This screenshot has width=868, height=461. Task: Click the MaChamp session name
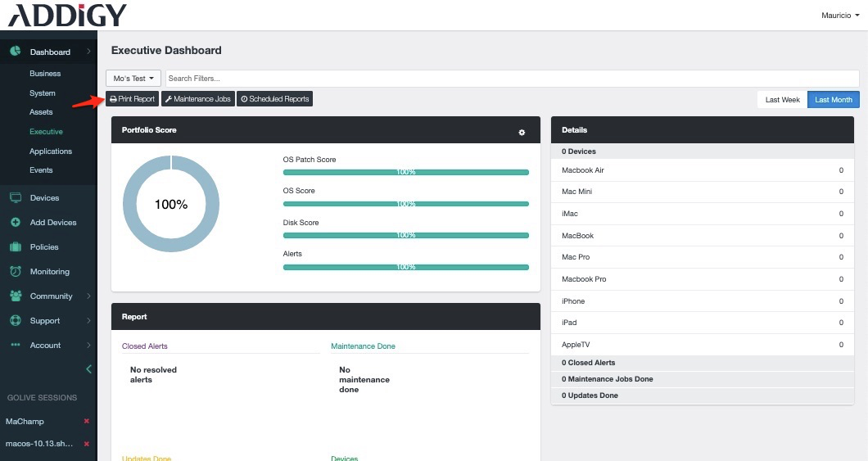tap(25, 421)
